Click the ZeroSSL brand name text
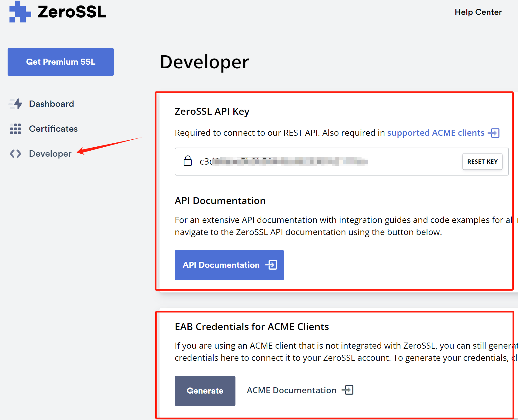Screen dimensions: 518x420 (72, 12)
